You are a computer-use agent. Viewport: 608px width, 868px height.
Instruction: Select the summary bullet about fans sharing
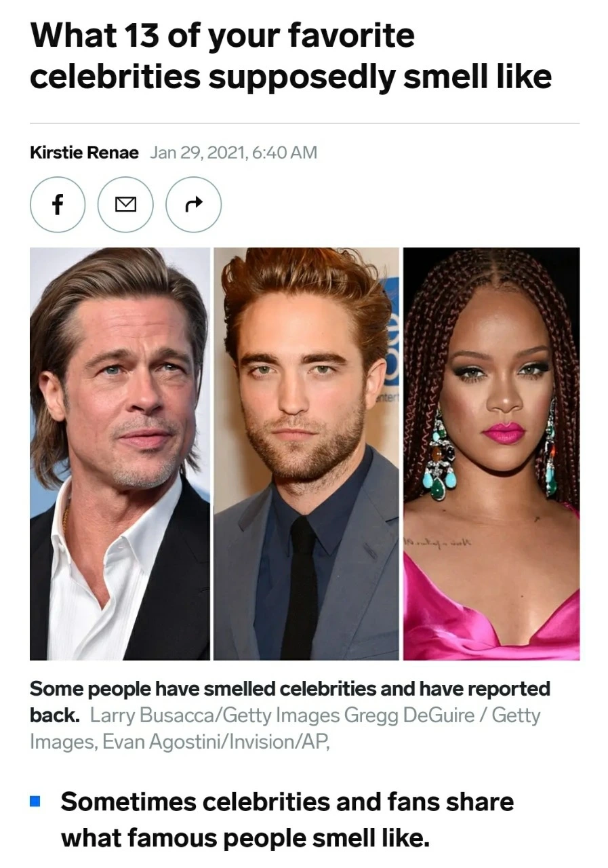tap(287, 821)
